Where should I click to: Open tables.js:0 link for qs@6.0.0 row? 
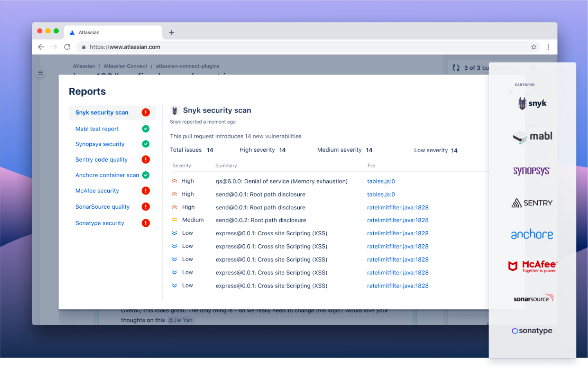381,181
